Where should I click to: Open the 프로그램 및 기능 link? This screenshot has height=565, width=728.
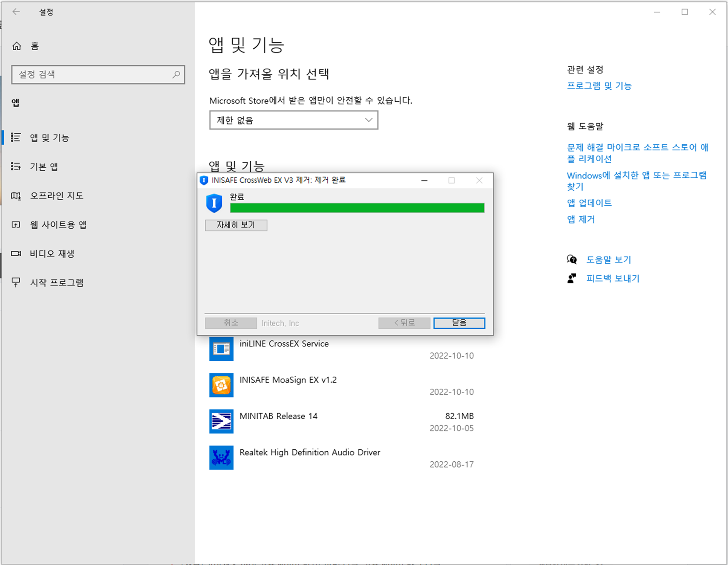pos(599,86)
